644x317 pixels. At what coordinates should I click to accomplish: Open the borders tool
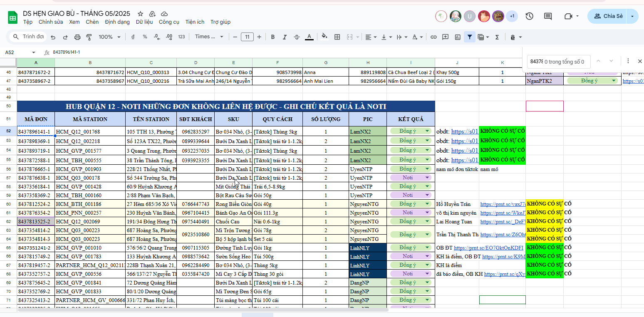(x=337, y=37)
